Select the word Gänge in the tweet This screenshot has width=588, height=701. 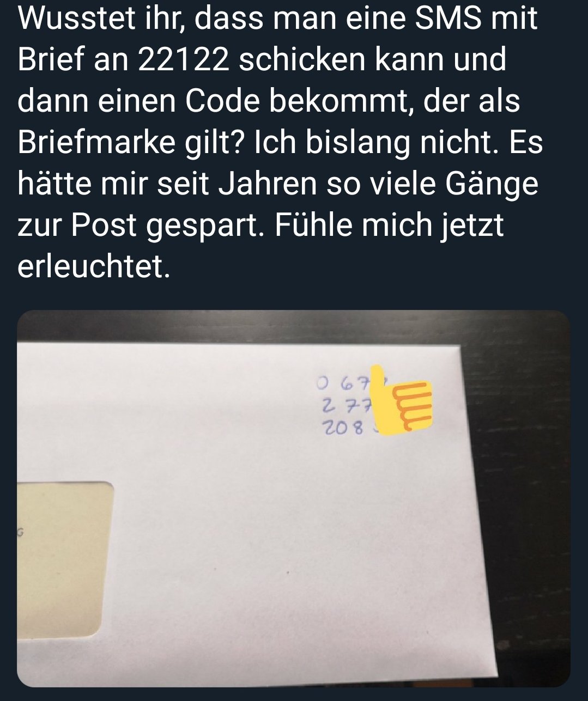[x=492, y=185]
